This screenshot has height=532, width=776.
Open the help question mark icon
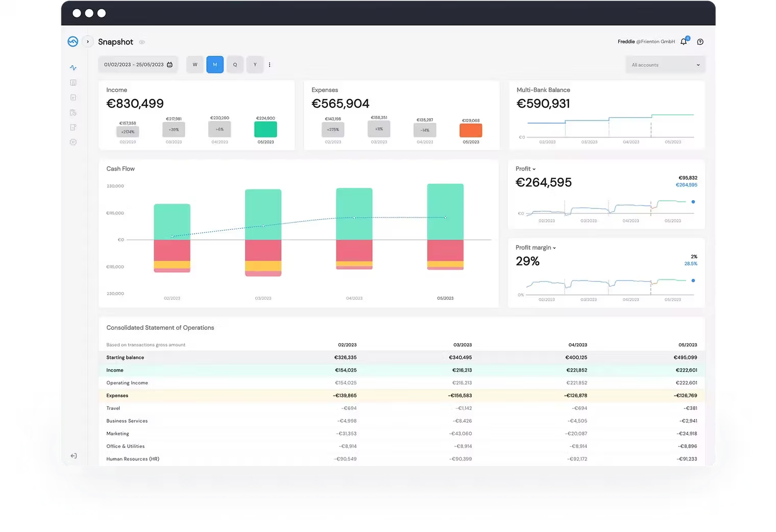coord(700,42)
